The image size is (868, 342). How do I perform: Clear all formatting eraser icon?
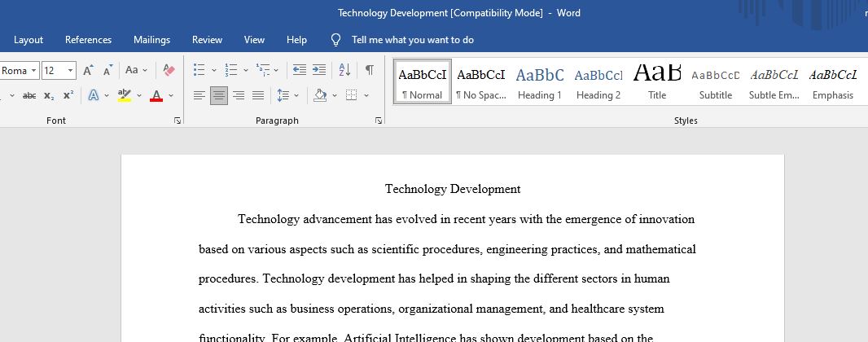pos(169,70)
